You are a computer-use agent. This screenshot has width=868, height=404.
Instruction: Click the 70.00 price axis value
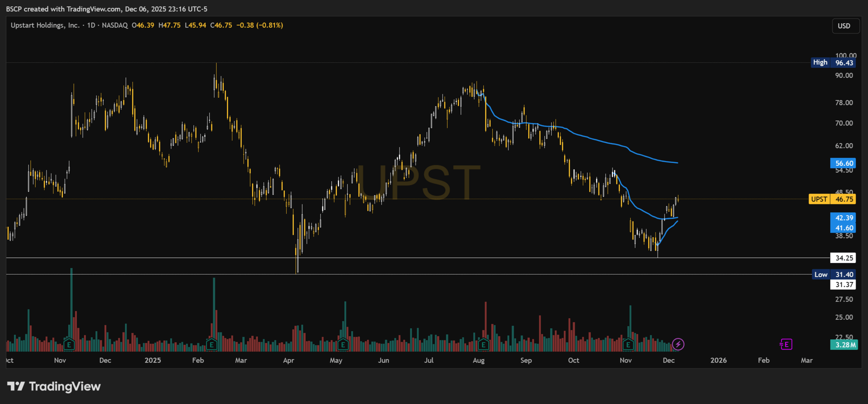(x=844, y=123)
